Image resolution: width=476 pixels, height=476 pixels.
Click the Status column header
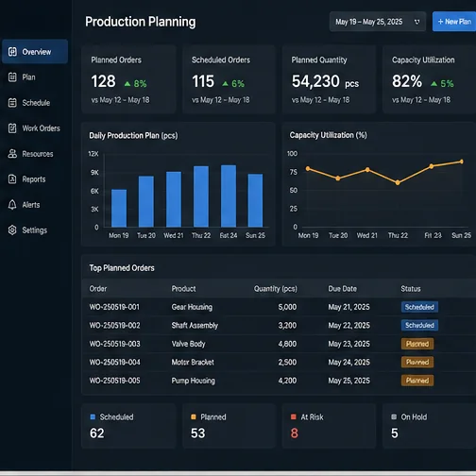[411, 289]
